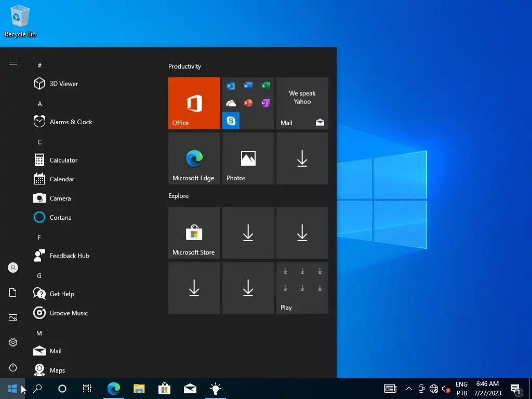Open the Action Center notifications

[x=515, y=389]
